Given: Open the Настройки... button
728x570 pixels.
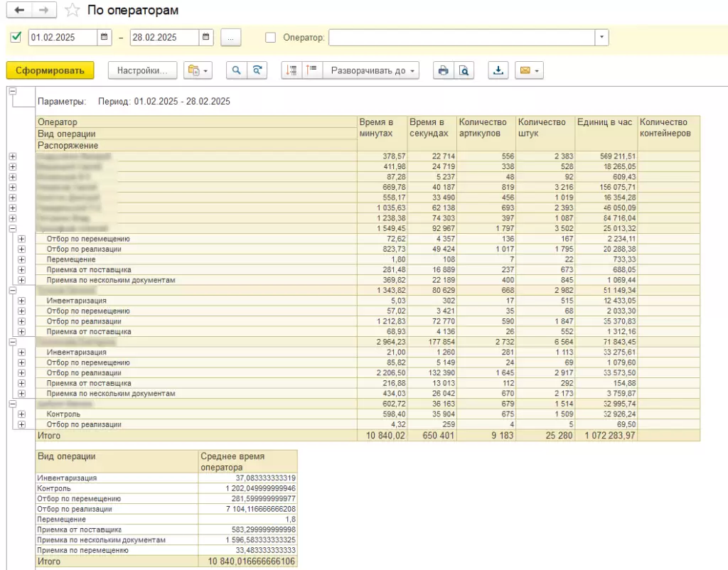Looking at the screenshot, I should tap(141, 70).
